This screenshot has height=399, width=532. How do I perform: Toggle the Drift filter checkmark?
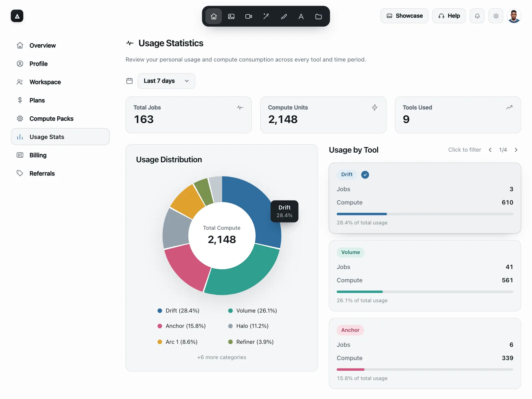(365, 175)
